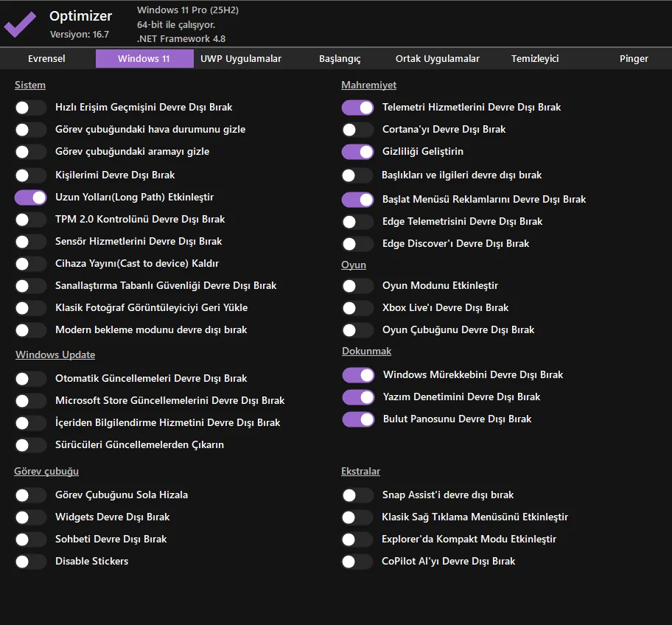Click the 64-bit ile çalışıyor text
The image size is (672, 625).
pyautogui.click(x=175, y=25)
